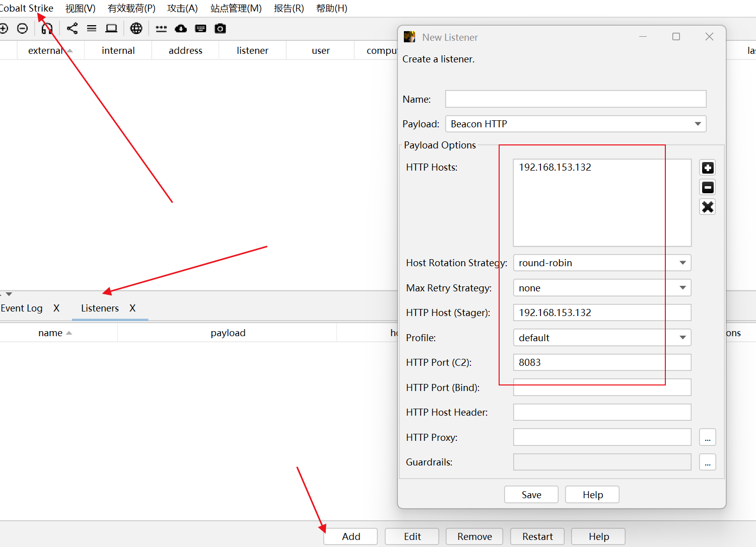Click the Edit listener button
The height and width of the screenshot is (547, 756).
(x=413, y=536)
